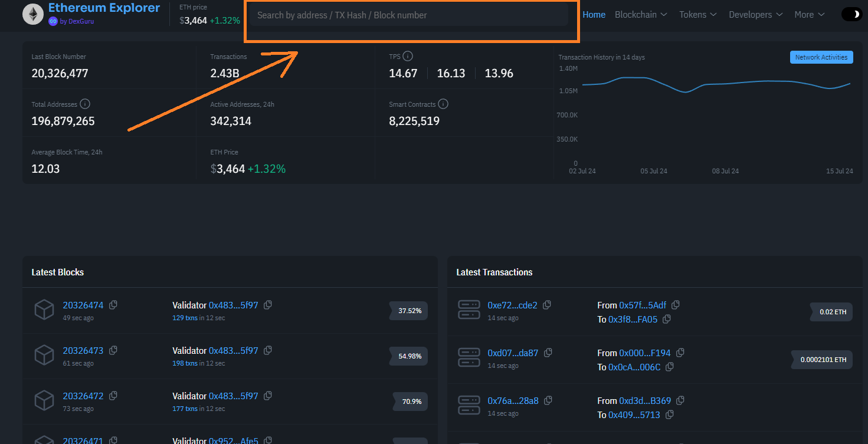Expand the Blockchain dropdown menu

pyautogui.click(x=641, y=14)
